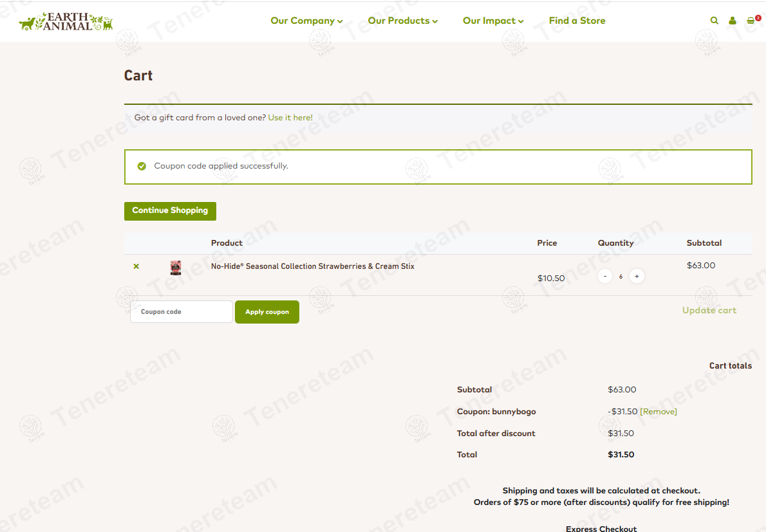Click the 'Coupon: bunnybogo' label
Image resolution: width=766 pixels, height=532 pixels.
click(496, 412)
